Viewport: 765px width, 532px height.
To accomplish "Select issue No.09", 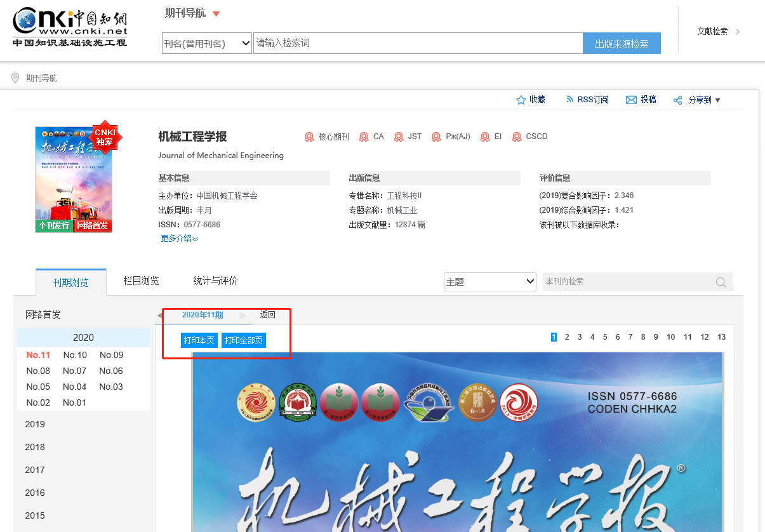I will tap(112, 355).
